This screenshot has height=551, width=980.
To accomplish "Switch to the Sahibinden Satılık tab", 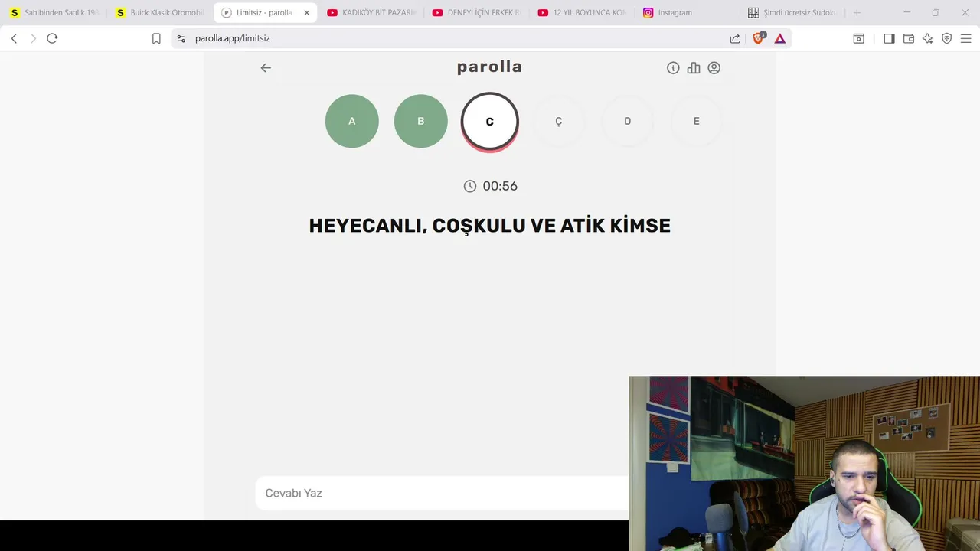I will point(54,12).
